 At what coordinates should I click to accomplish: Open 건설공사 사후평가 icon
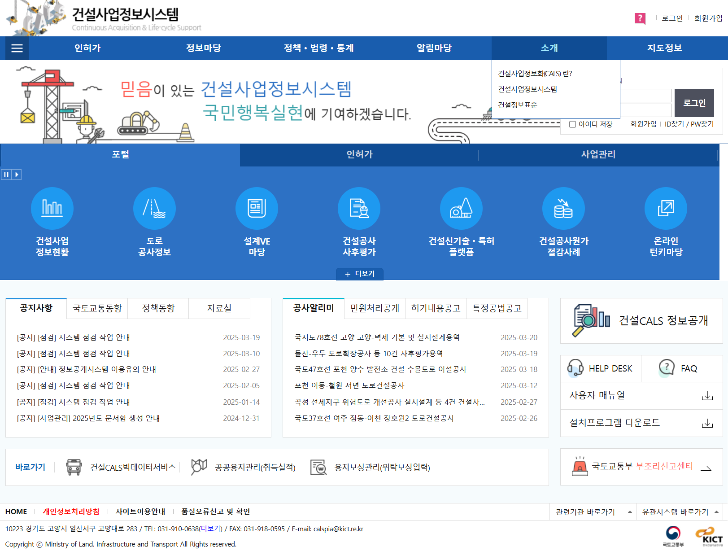click(359, 208)
